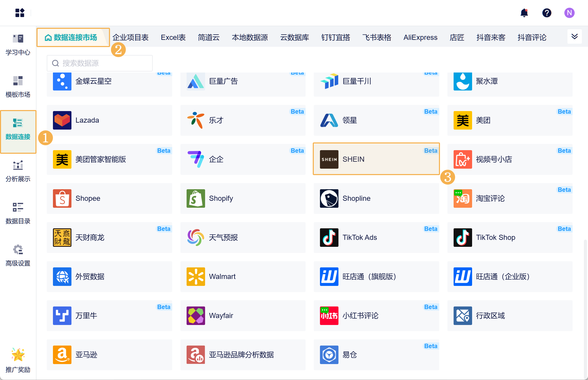The image size is (588, 380).
Task: Switch to the Excel表 tab
Action: point(173,38)
